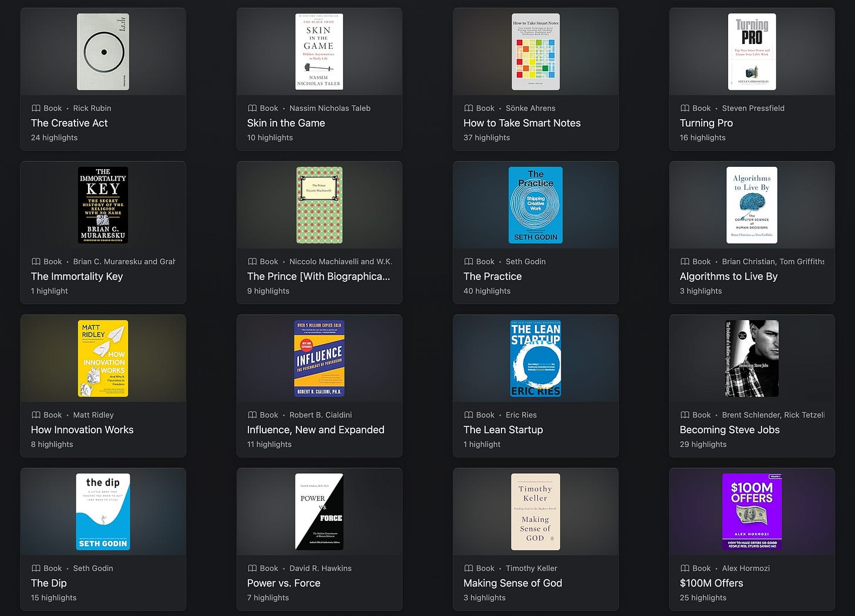
Task: Select The Practice blue cover
Action: (x=536, y=205)
